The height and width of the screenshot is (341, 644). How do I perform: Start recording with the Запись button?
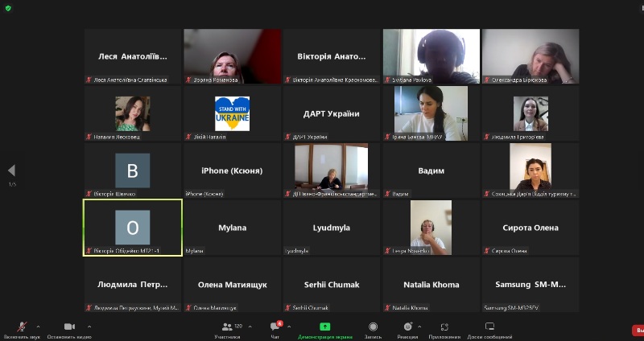click(x=373, y=330)
